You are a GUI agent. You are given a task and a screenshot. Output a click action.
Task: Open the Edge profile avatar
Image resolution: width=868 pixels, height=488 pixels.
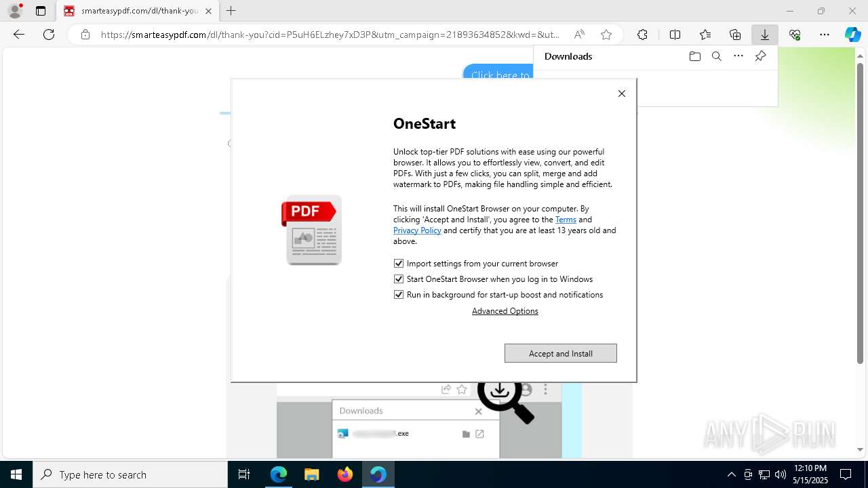(15, 11)
